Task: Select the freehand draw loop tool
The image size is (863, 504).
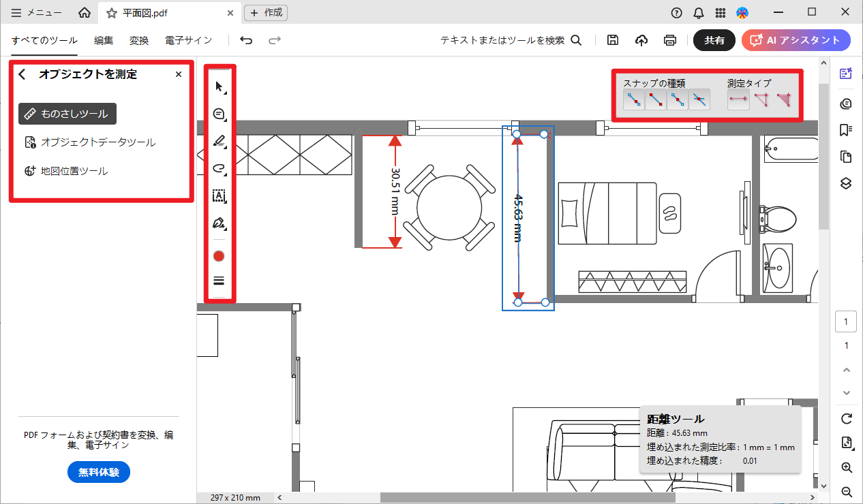Action: (x=219, y=168)
